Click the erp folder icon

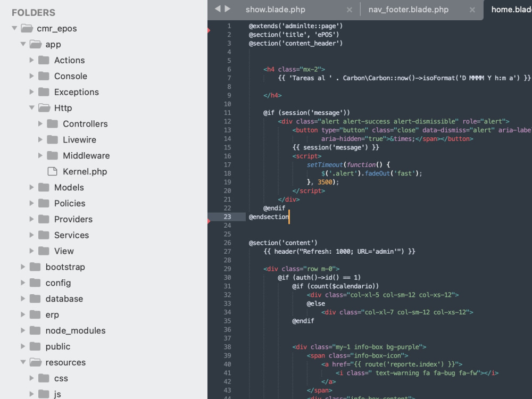point(35,314)
